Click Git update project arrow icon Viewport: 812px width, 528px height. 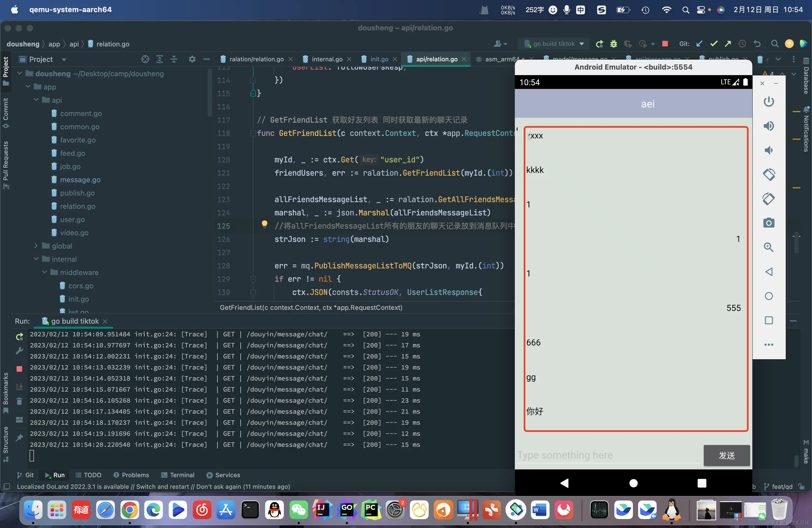coord(699,44)
